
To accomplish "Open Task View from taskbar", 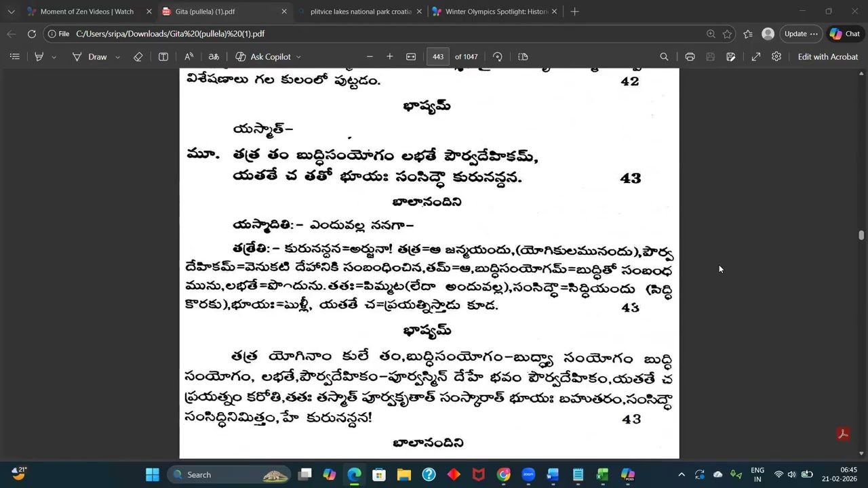I will tap(305, 474).
